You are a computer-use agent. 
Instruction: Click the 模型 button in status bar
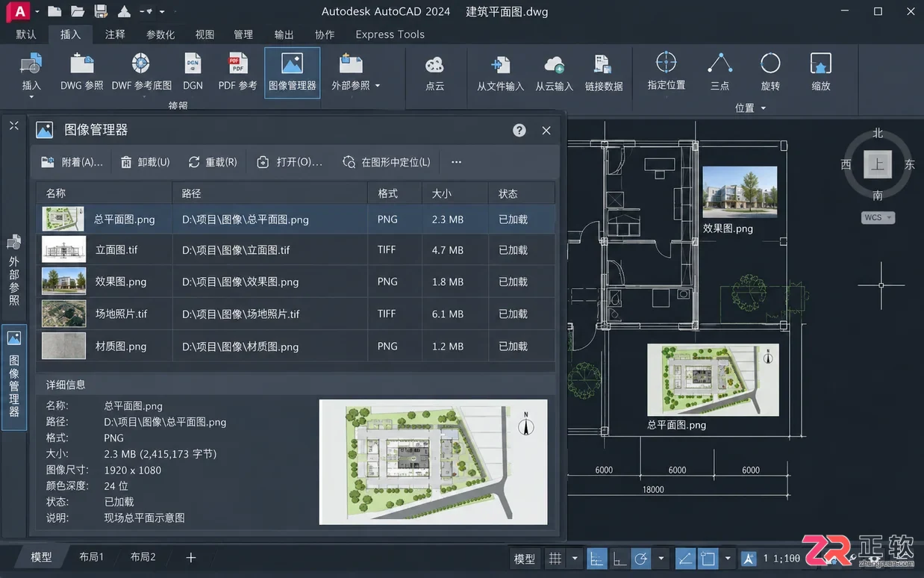pos(525,559)
